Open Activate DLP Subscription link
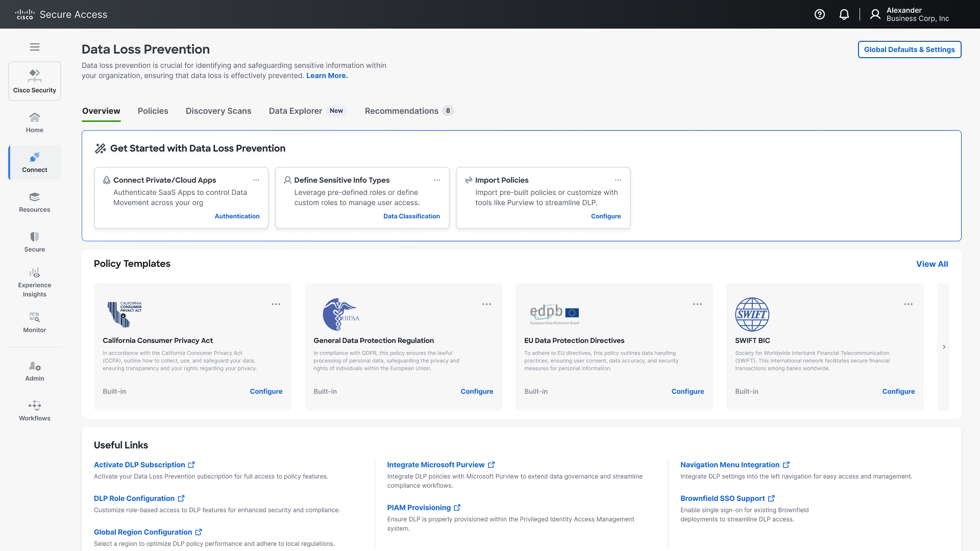The image size is (980, 551). point(139,465)
